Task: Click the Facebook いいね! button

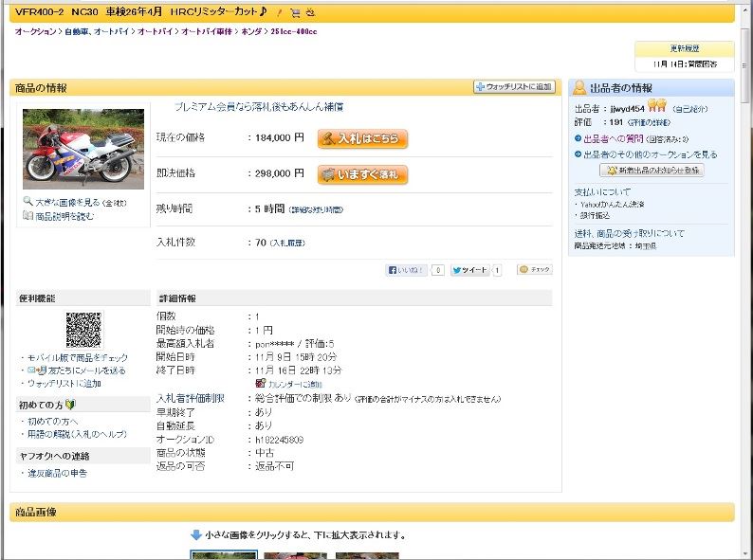Action: (x=406, y=270)
